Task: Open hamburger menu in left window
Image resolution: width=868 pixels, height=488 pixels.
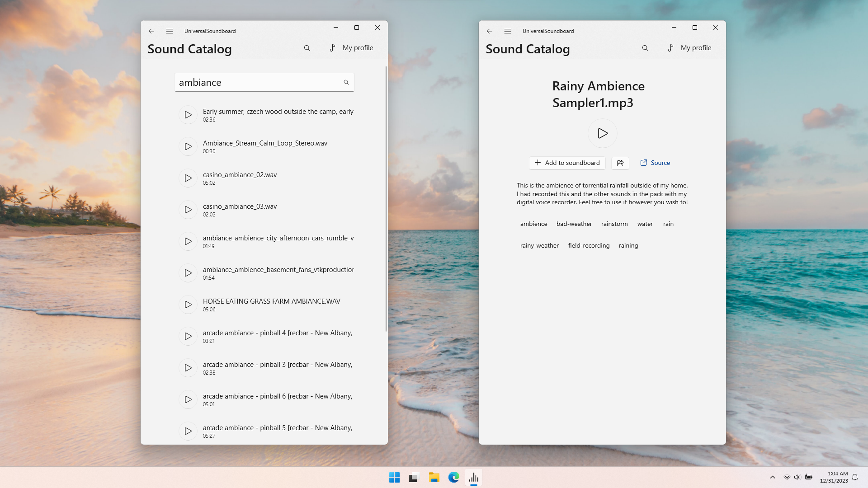Action: tap(170, 31)
